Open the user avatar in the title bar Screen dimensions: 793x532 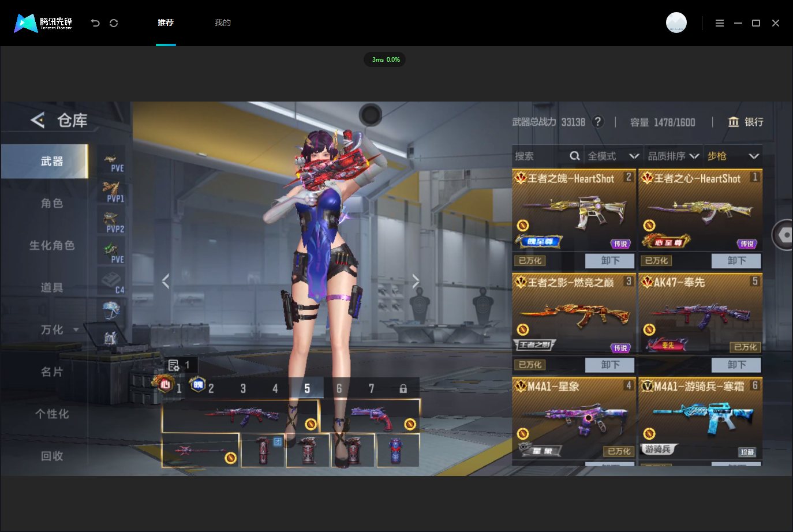(x=676, y=23)
